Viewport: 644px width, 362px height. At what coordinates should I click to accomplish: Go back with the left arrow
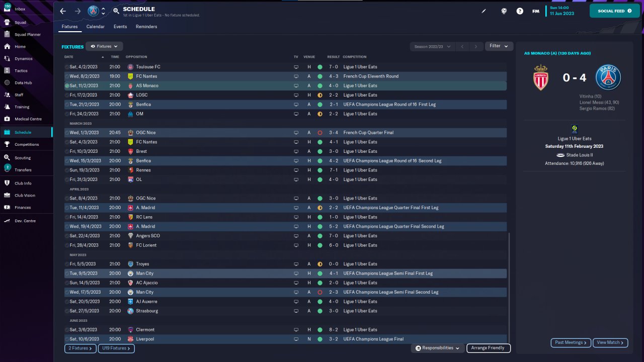pyautogui.click(x=63, y=11)
